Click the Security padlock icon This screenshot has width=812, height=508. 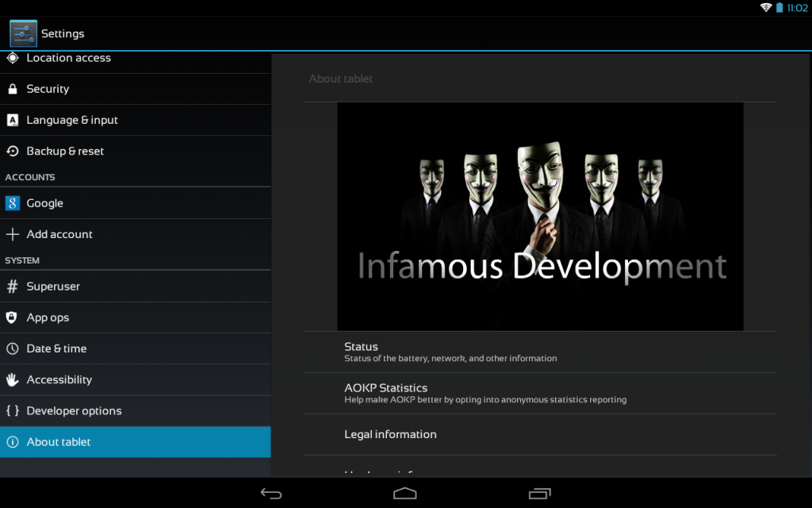13,89
